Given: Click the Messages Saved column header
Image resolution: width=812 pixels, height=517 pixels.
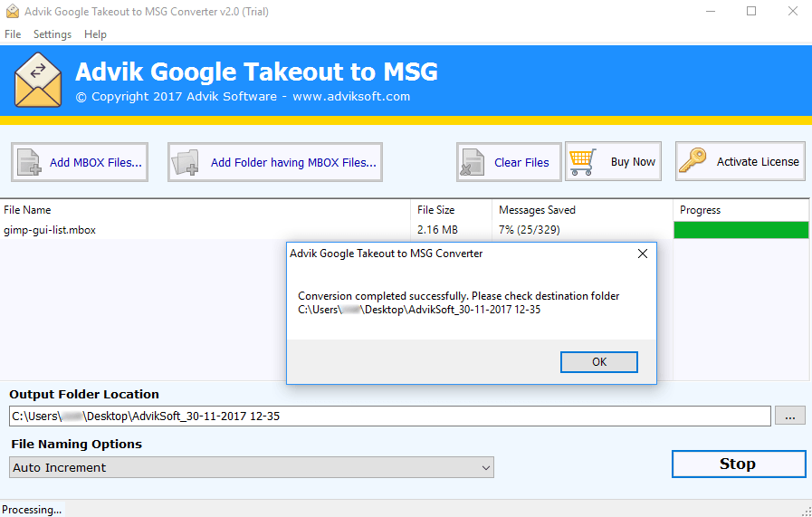Looking at the screenshot, I should (582, 210).
